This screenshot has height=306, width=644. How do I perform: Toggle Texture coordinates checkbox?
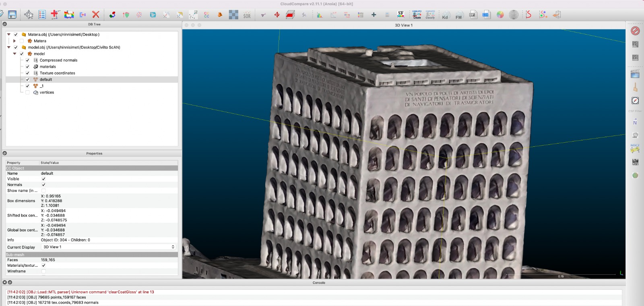(27, 73)
